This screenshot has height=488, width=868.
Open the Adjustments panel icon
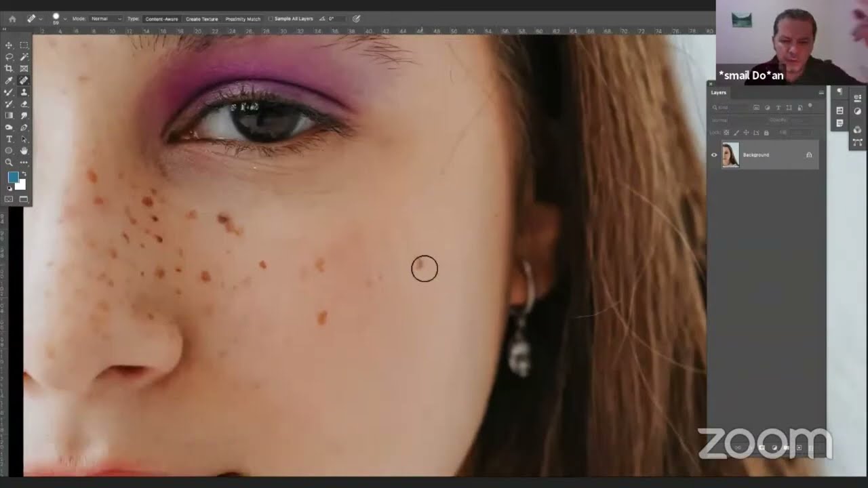857,111
